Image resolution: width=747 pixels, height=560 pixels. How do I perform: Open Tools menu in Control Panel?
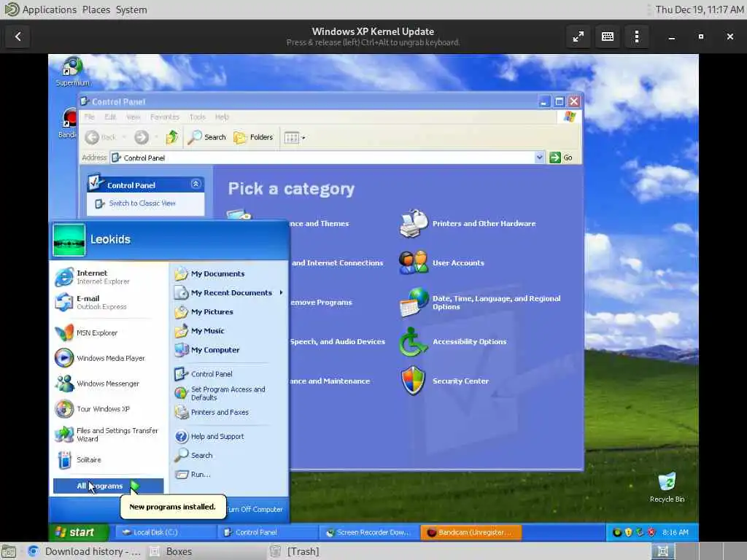click(x=197, y=117)
